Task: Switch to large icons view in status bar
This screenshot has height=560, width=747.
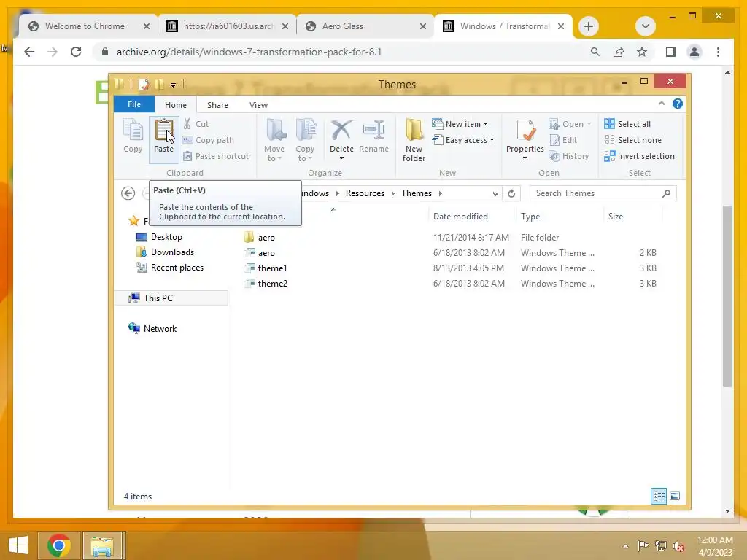Action: 675,496
